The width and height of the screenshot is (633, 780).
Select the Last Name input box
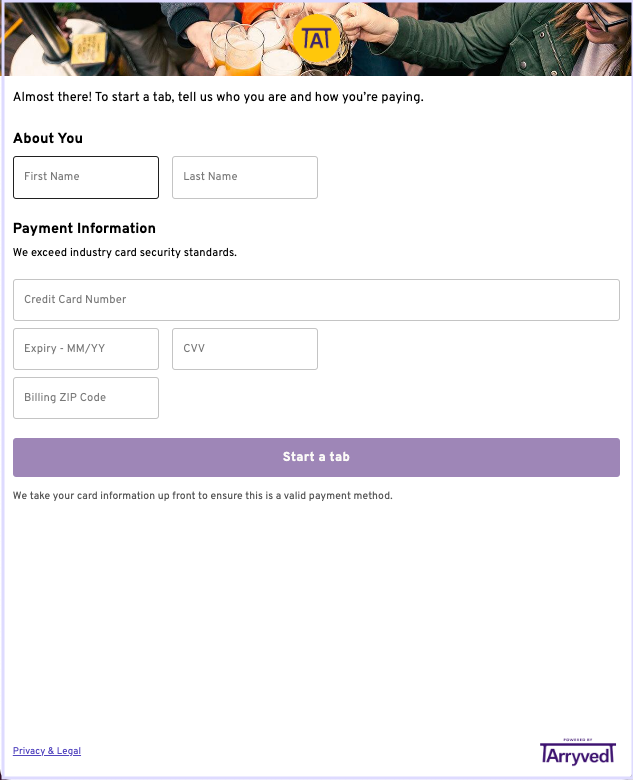click(245, 178)
